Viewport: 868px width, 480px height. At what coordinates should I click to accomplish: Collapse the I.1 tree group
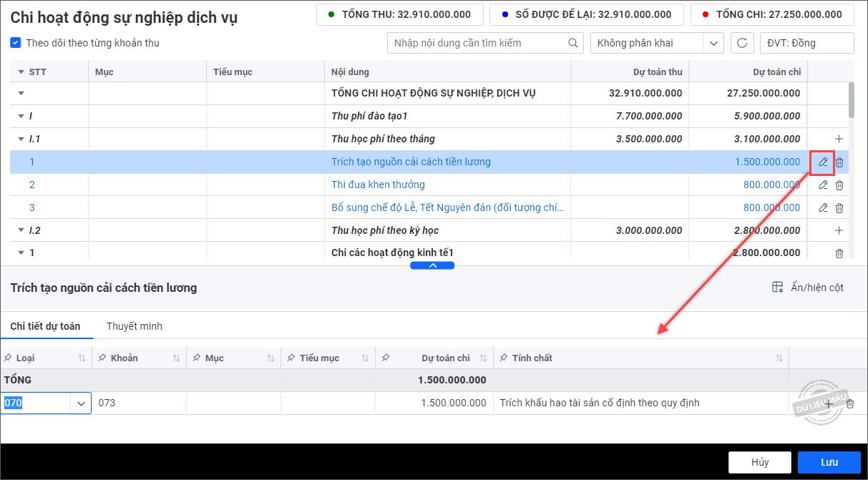pyautogui.click(x=21, y=139)
